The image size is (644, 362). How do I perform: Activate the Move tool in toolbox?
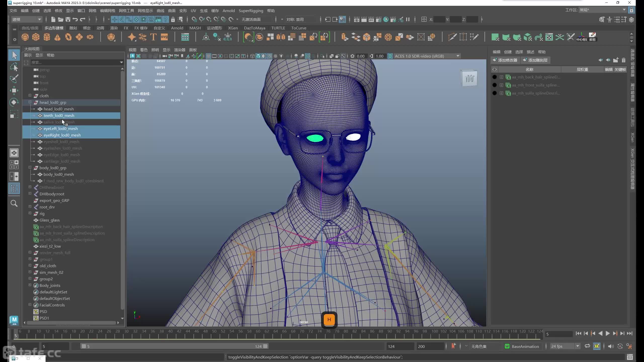pyautogui.click(x=14, y=90)
